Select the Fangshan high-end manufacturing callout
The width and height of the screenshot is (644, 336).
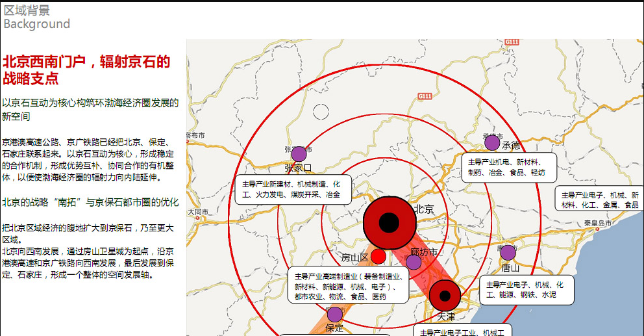pyautogui.click(x=348, y=286)
